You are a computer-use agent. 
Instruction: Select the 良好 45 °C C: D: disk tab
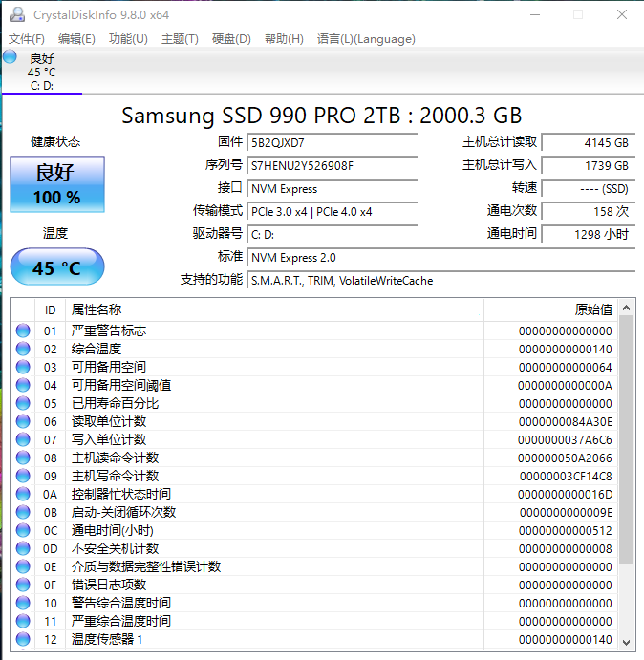click(x=42, y=71)
